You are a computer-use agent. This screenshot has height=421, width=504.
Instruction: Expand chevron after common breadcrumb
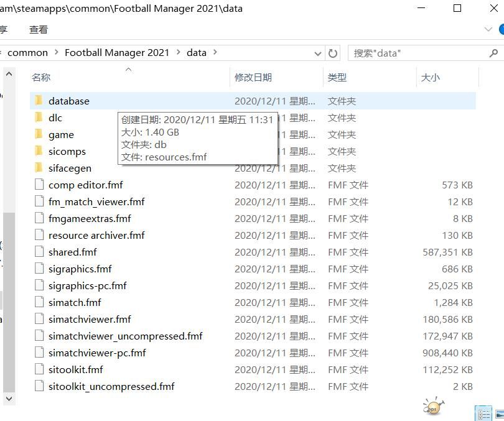57,52
